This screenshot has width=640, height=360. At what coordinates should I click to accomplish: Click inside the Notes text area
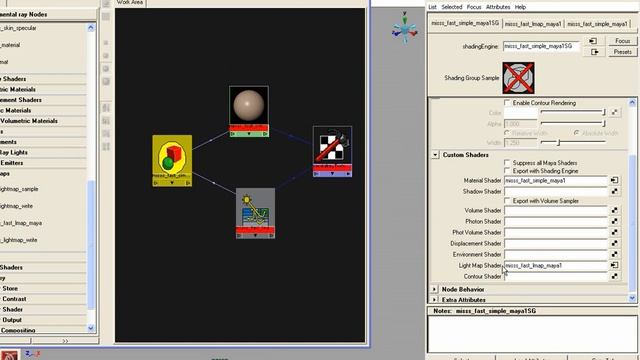tap(532, 333)
